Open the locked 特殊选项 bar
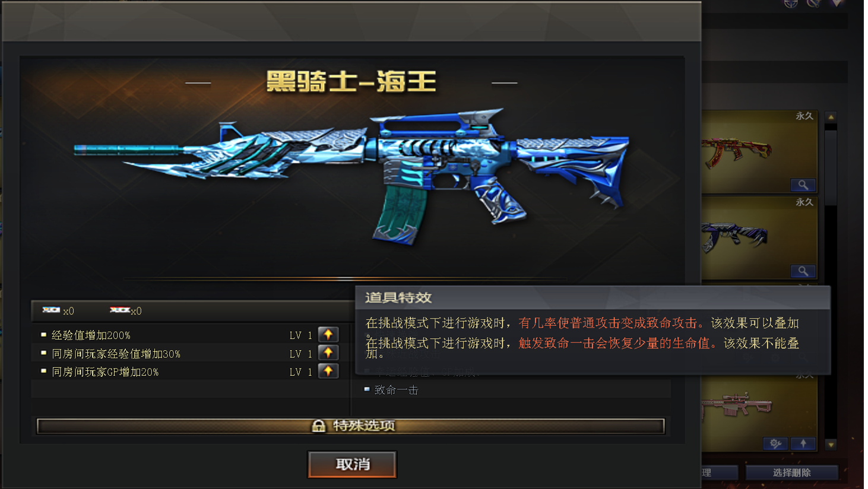This screenshot has height=489, width=868. (351, 426)
